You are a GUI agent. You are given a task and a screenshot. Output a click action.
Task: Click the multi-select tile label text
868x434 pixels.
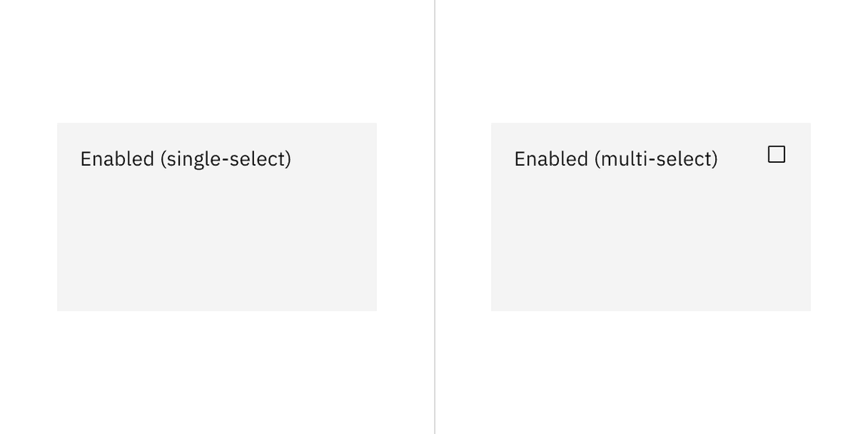(x=616, y=157)
